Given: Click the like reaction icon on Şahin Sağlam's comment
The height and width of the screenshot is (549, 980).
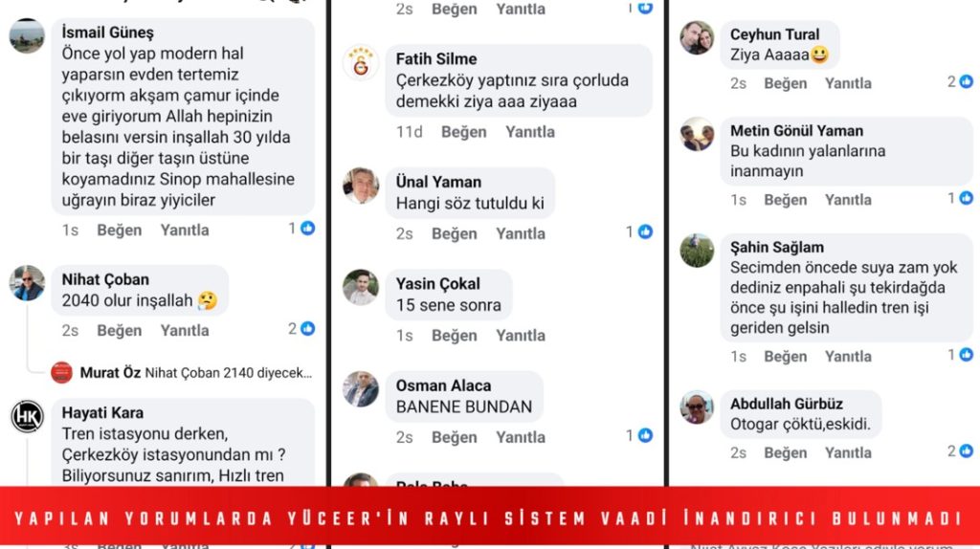Looking at the screenshot, I should click(967, 355).
